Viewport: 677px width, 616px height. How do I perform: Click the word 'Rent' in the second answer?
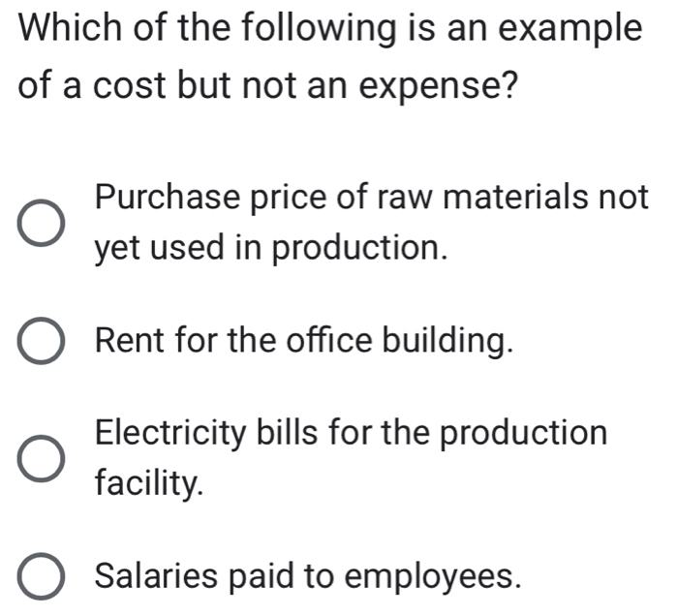click(130, 341)
